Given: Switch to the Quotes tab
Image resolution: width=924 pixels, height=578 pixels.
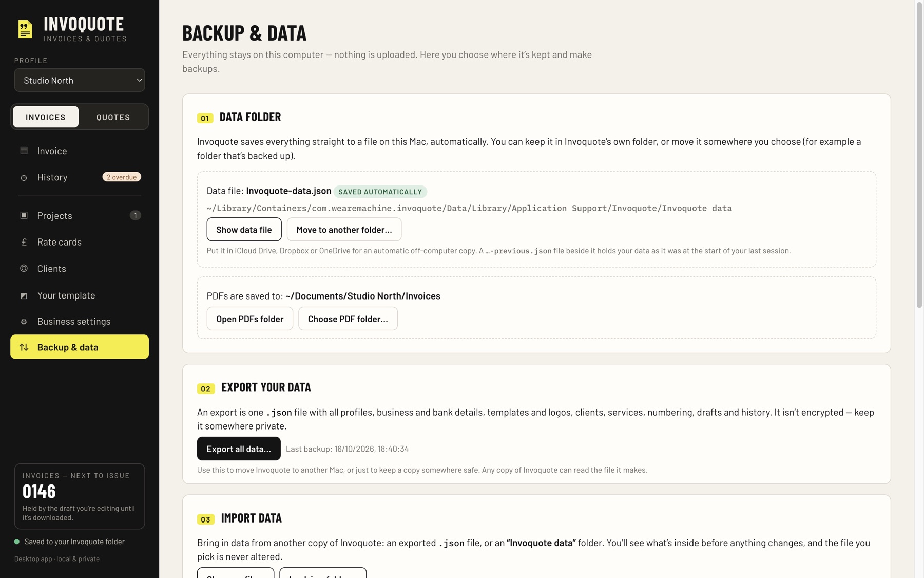Looking at the screenshot, I should click(x=113, y=117).
